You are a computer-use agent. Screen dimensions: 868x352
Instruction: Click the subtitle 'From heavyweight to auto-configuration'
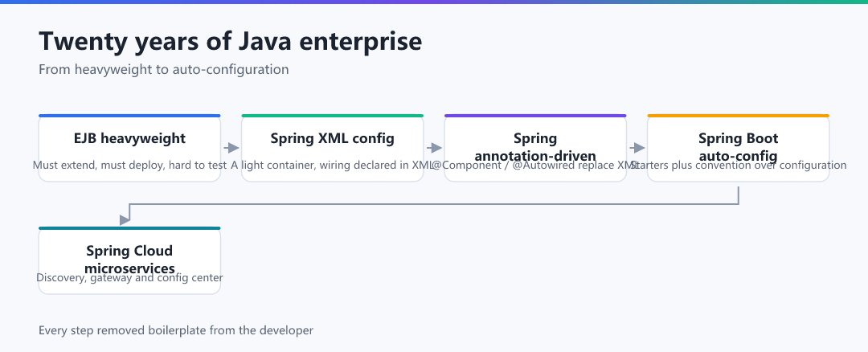coord(164,70)
